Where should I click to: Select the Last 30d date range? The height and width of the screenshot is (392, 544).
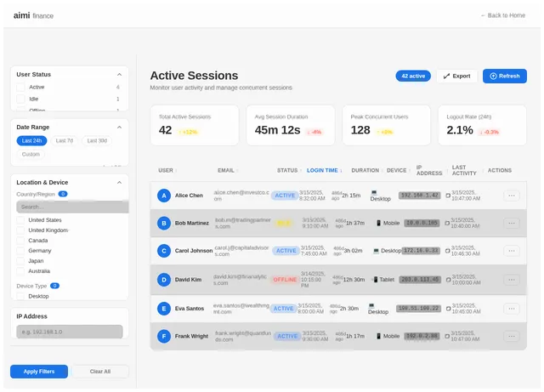[x=97, y=140]
